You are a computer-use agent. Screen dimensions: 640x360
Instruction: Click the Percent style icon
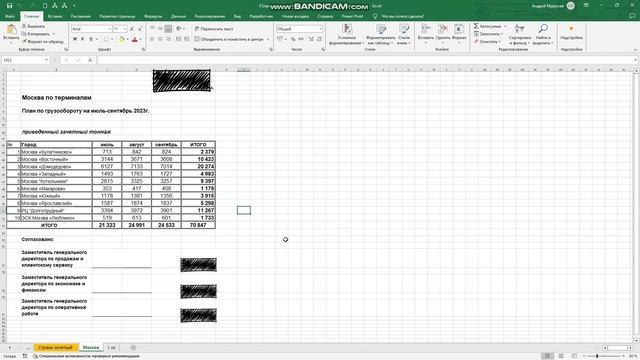click(x=293, y=39)
